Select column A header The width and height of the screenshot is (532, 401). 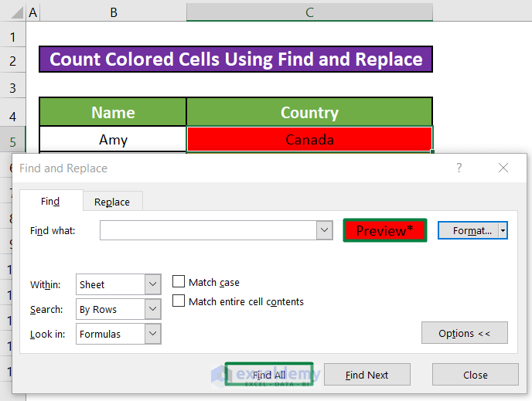33,12
